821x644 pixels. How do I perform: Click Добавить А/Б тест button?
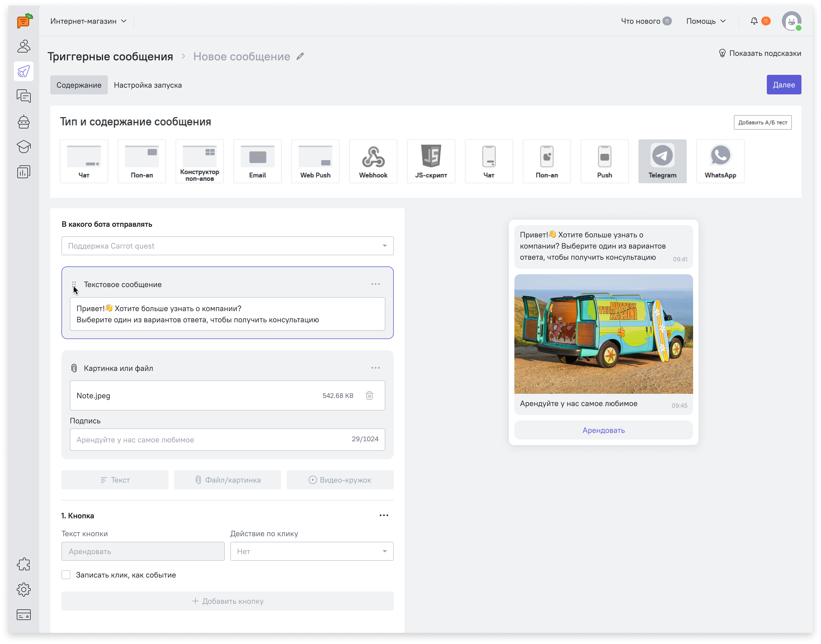(762, 123)
